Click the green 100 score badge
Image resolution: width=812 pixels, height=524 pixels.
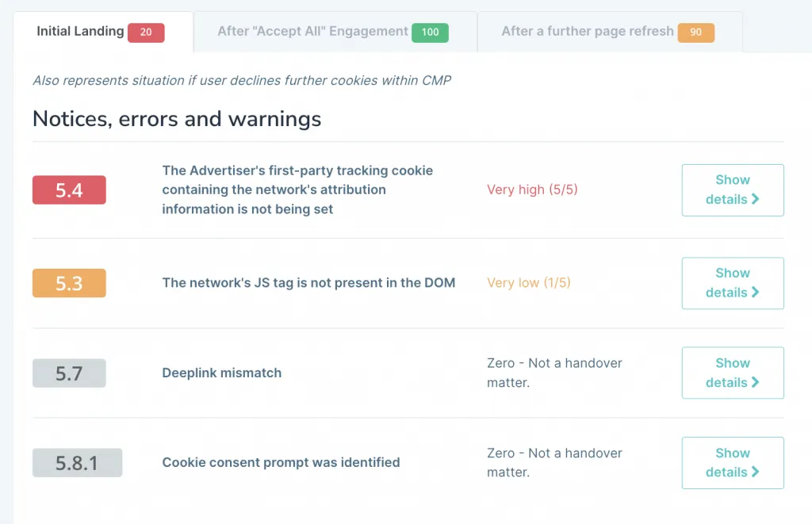coord(430,33)
